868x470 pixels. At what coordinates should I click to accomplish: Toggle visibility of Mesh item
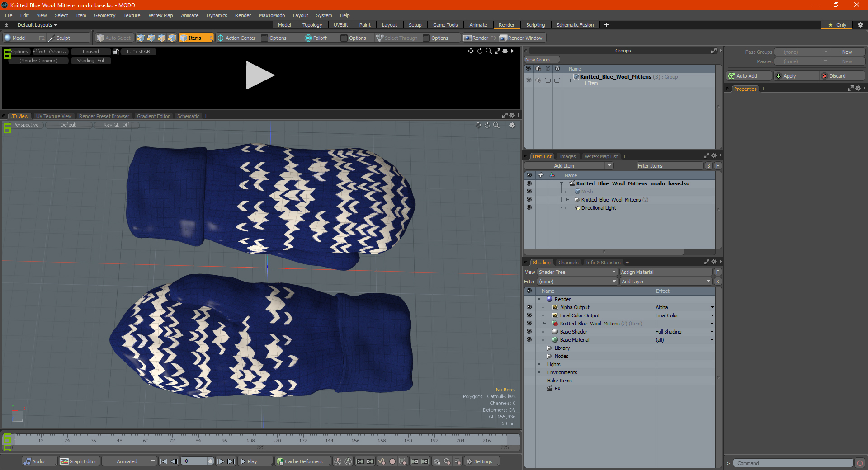(529, 192)
